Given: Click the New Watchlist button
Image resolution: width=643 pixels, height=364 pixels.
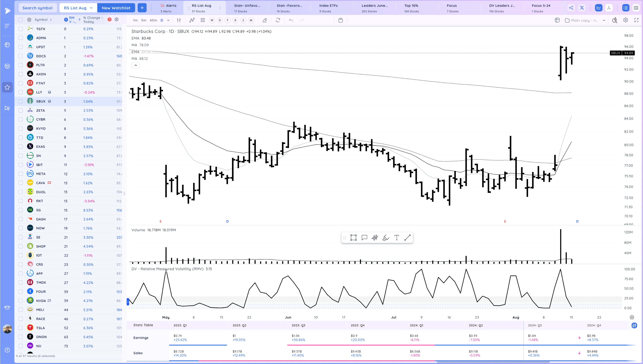Looking at the screenshot, I should [x=116, y=8].
